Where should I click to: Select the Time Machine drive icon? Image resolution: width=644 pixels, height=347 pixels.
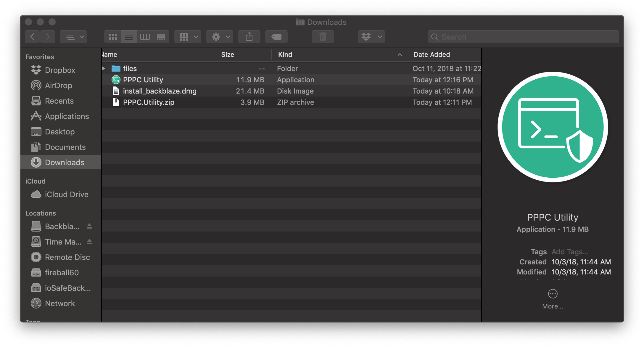click(36, 242)
